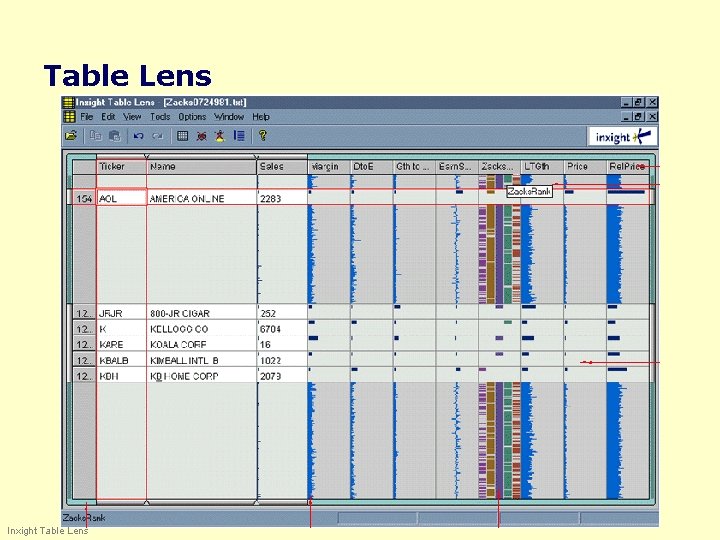Open help with the question mark icon
This screenshot has width=720, height=540.
(263, 135)
